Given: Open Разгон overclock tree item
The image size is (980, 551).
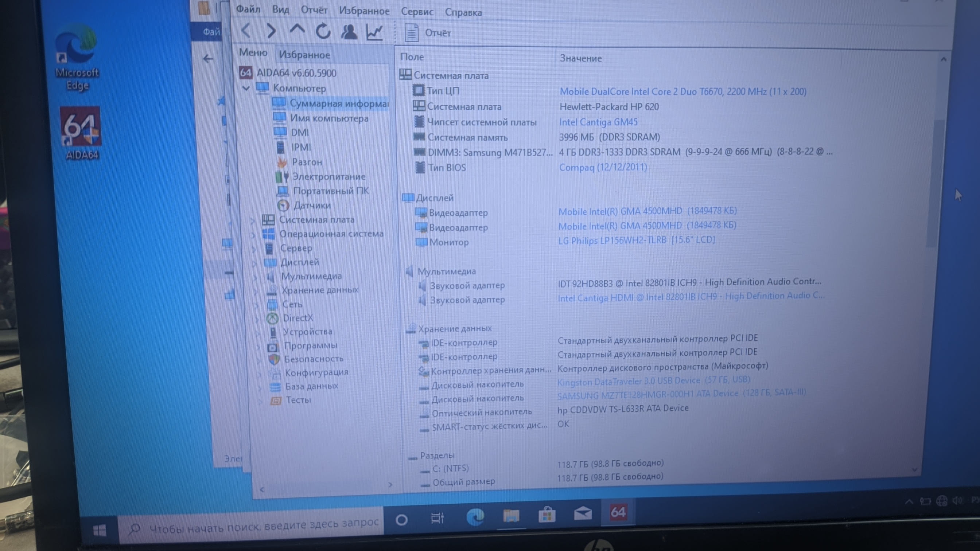Looking at the screenshot, I should click(x=307, y=162).
